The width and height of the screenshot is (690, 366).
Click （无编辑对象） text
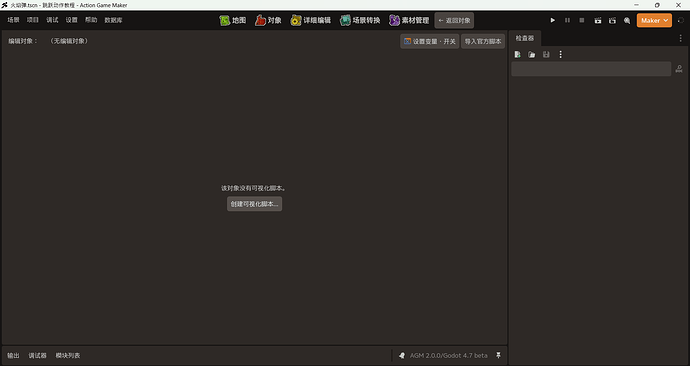[69, 41]
